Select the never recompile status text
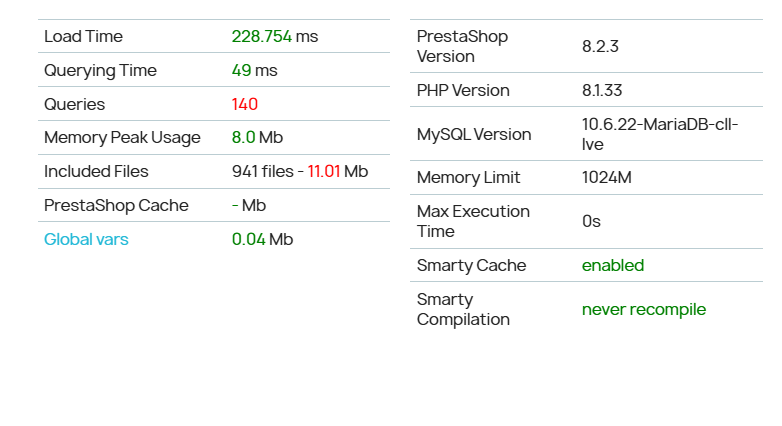This screenshot has width=782, height=426. click(x=644, y=309)
